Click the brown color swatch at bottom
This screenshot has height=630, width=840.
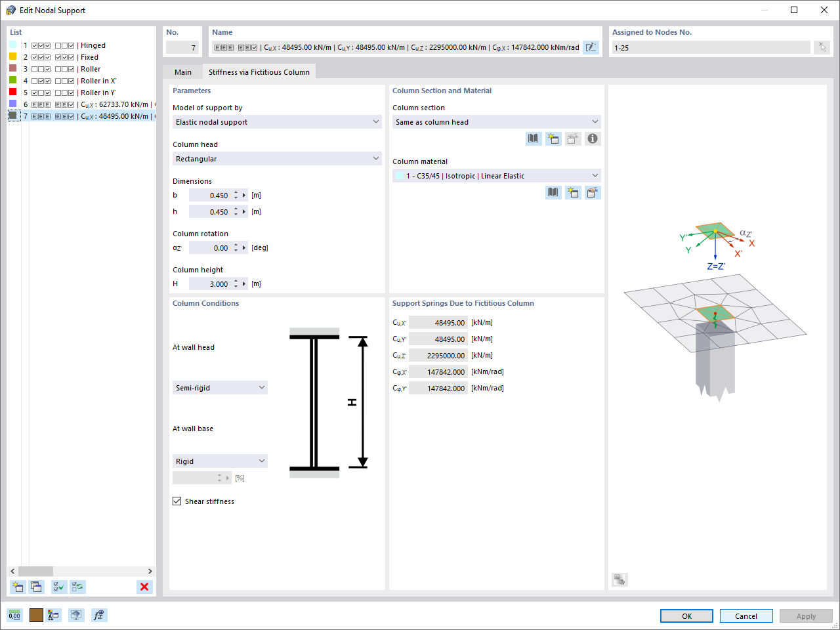click(36, 615)
